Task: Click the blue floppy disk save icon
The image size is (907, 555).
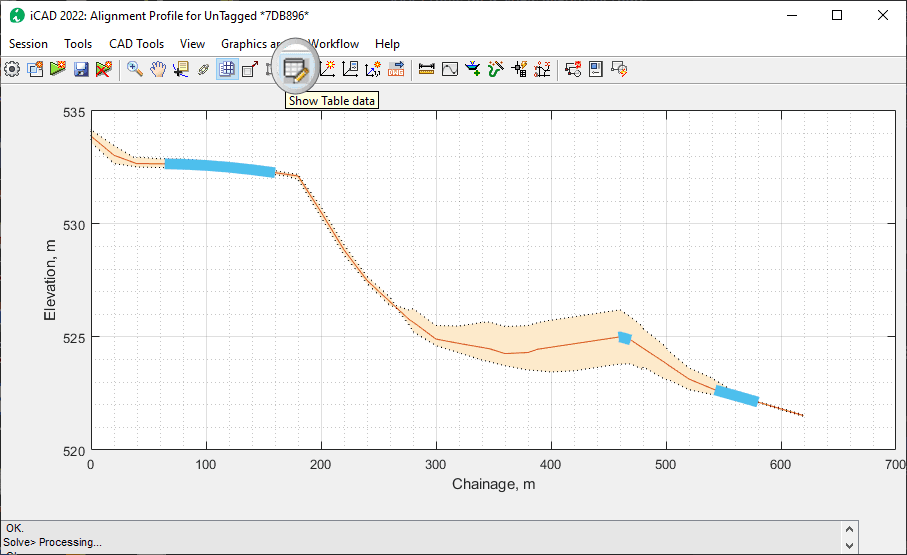Action: 80,69
